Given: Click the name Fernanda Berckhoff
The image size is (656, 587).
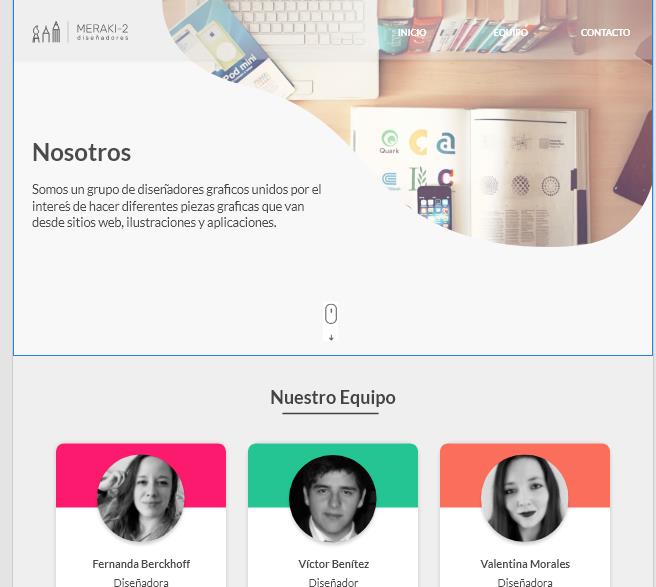Looking at the screenshot, I should click(141, 564).
